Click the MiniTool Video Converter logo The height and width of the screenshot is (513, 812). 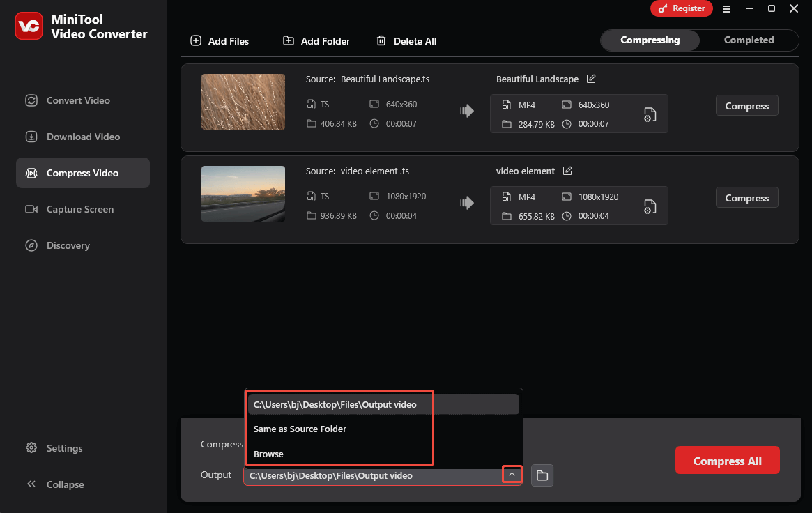pyautogui.click(x=29, y=26)
